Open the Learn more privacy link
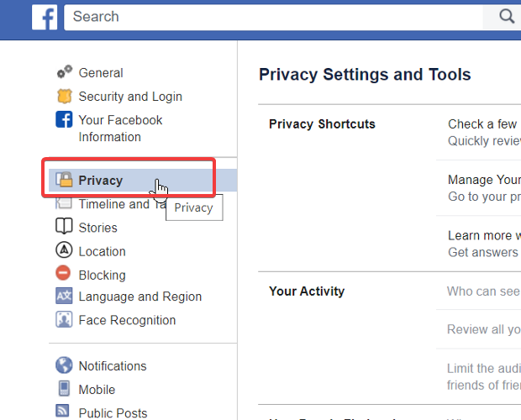The height and width of the screenshot is (420, 521). tap(483, 235)
